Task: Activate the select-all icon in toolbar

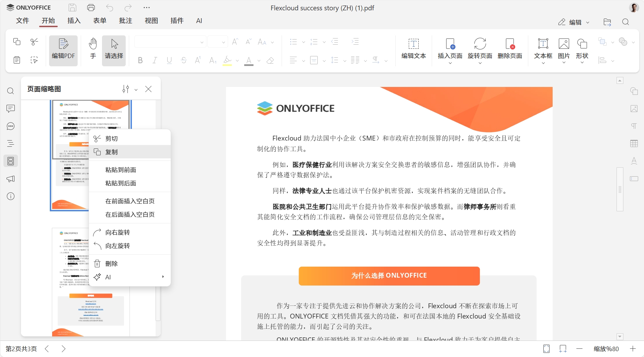Action: (x=34, y=60)
